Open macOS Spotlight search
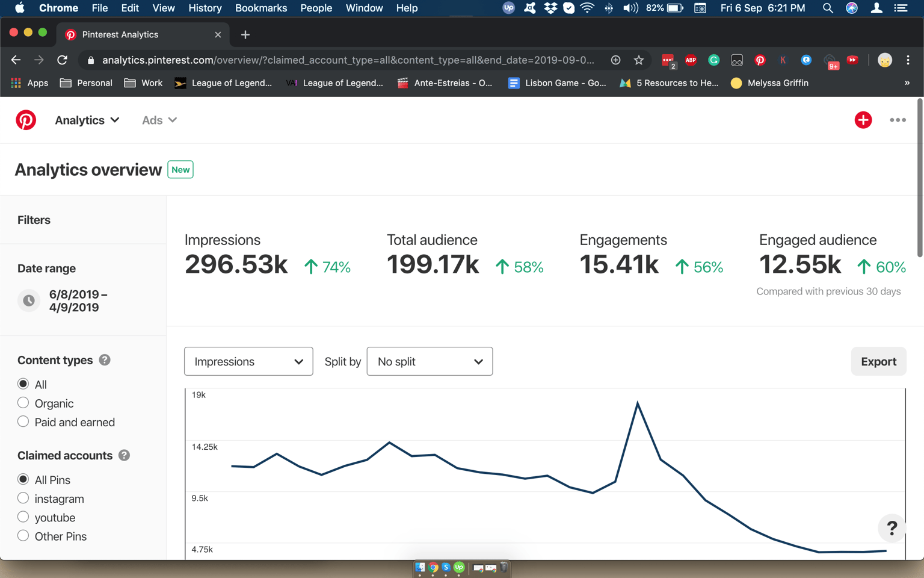 coord(828,8)
